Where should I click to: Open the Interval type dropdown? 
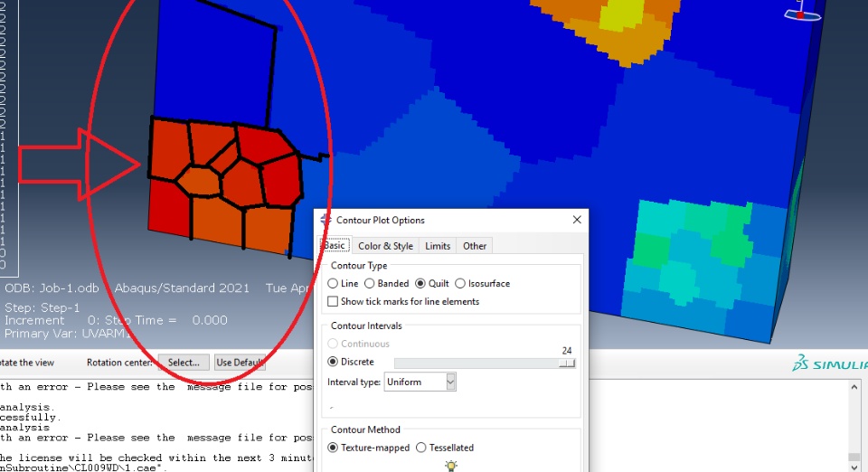coord(420,382)
